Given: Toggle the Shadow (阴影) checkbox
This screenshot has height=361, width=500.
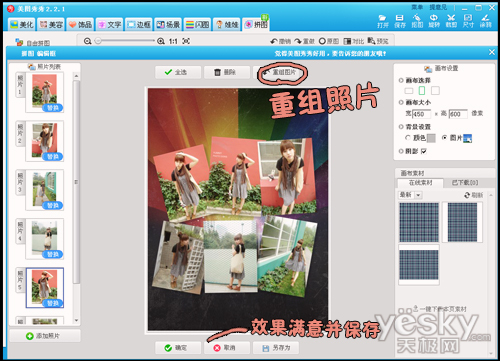Looking at the screenshot, I should [x=424, y=151].
